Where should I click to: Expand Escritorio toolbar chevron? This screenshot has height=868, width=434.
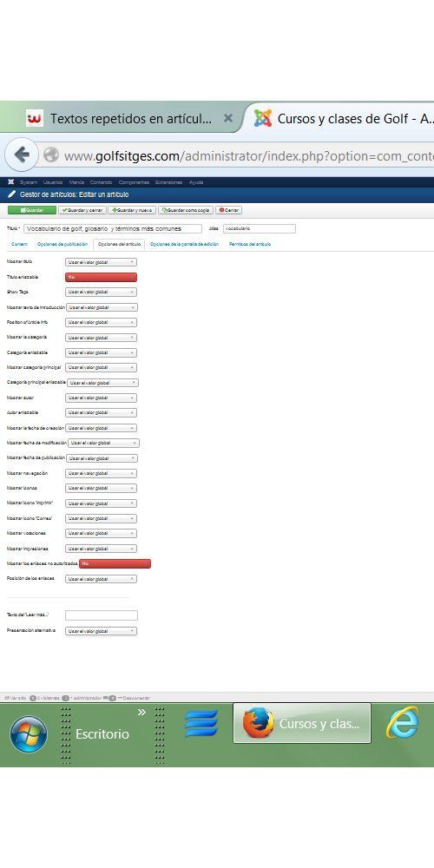tap(141, 712)
